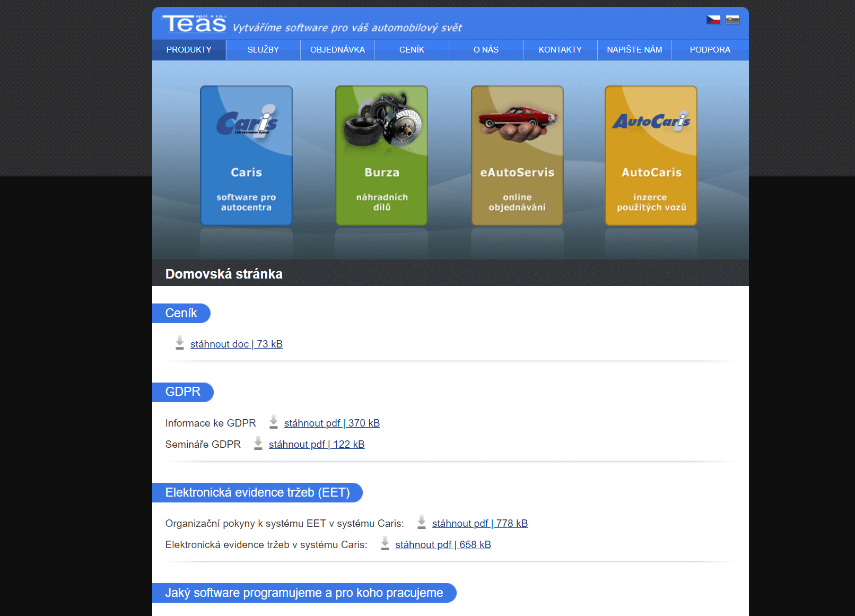Viewport: 855px width, 616px height.
Task: Click the Elektronická evidence tržeb (EET) heading
Action: click(x=258, y=492)
